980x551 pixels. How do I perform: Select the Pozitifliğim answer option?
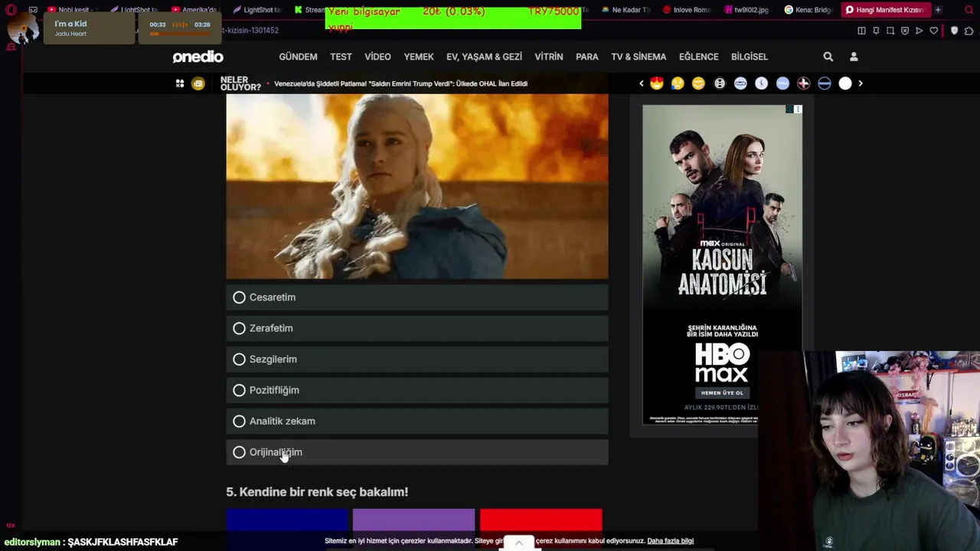point(417,390)
